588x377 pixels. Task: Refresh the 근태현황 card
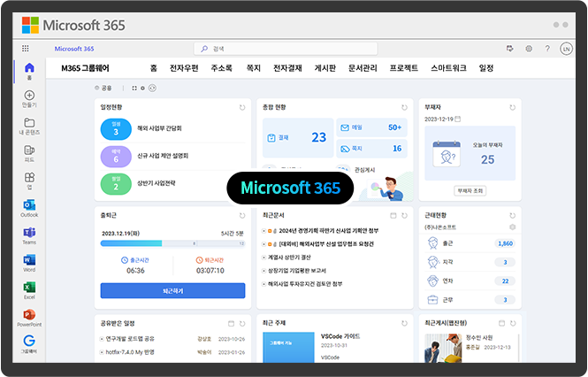pyautogui.click(x=512, y=216)
